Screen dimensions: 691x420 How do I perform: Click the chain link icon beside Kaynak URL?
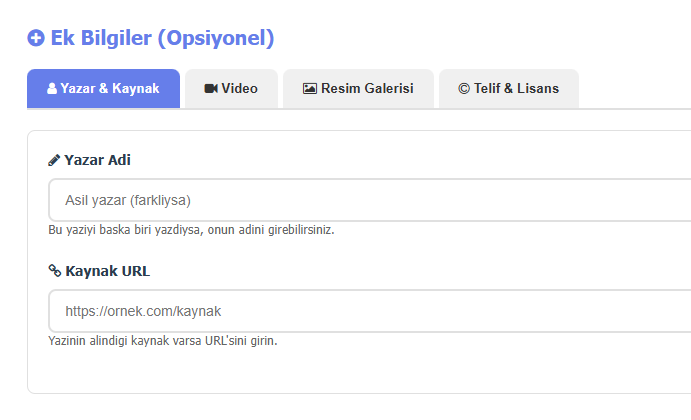(54, 271)
